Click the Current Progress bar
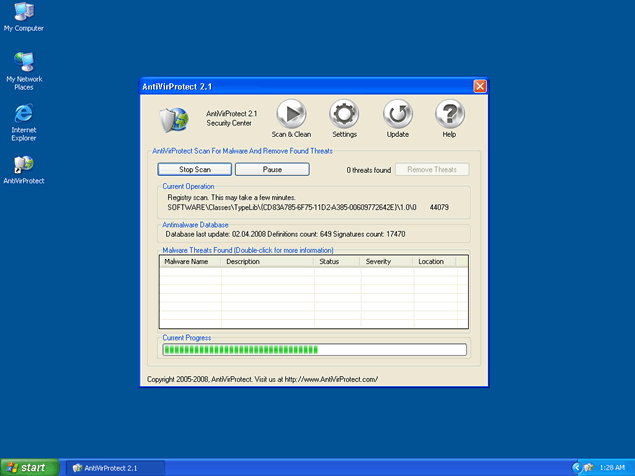 (315, 350)
